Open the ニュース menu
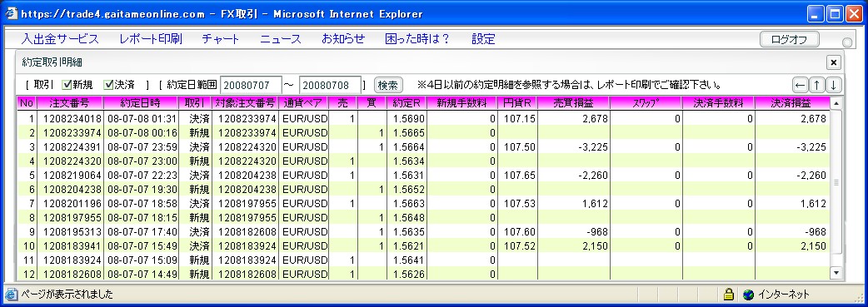 point(281,39)
